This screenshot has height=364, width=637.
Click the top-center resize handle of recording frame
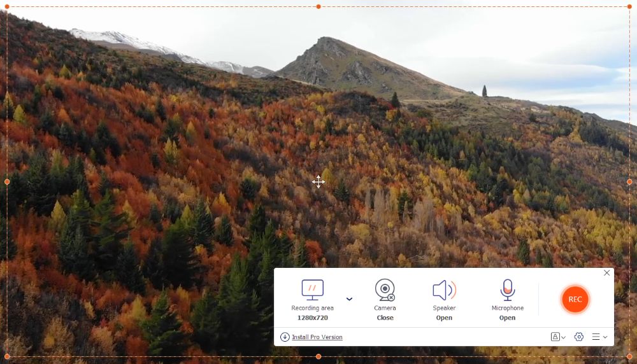click(318, 6)
